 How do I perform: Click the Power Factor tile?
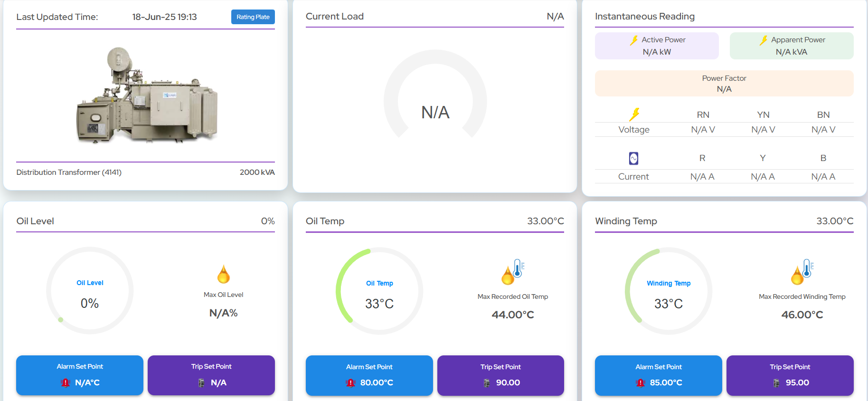coord(724,84)
